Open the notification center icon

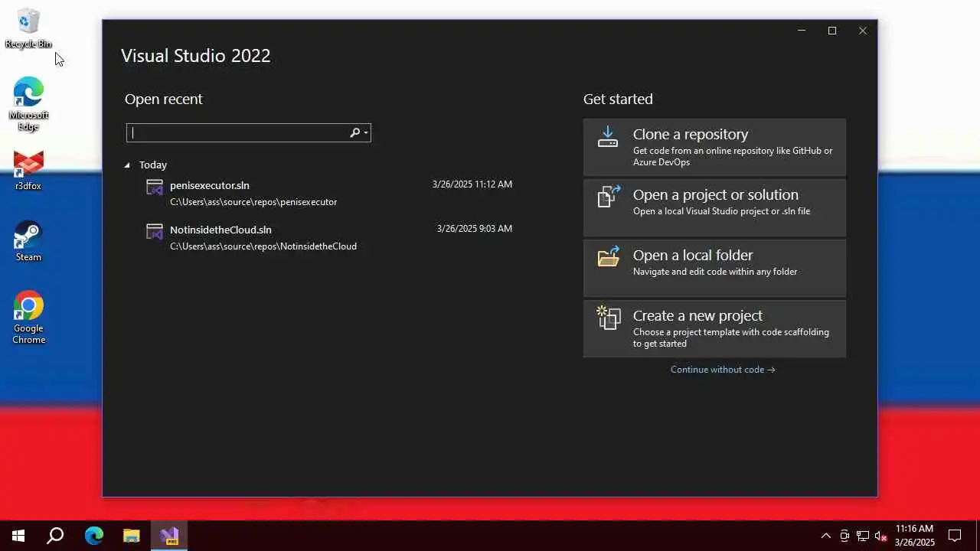click(x=955, y=536)
